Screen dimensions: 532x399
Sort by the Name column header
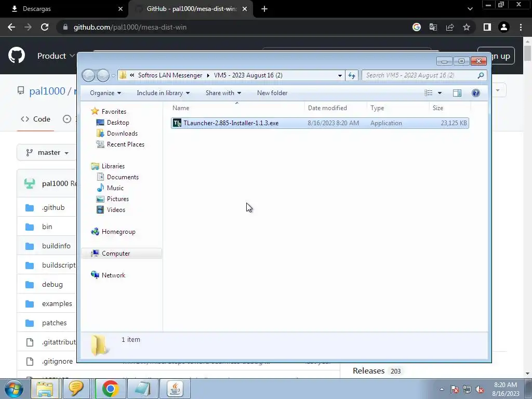click(181, 108)
